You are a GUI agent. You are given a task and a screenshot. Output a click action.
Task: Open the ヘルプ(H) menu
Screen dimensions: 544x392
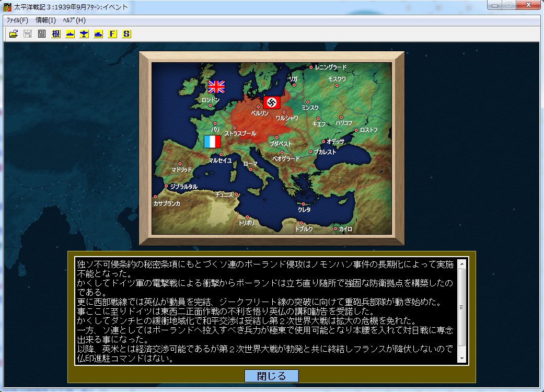(x=74, y=20)
